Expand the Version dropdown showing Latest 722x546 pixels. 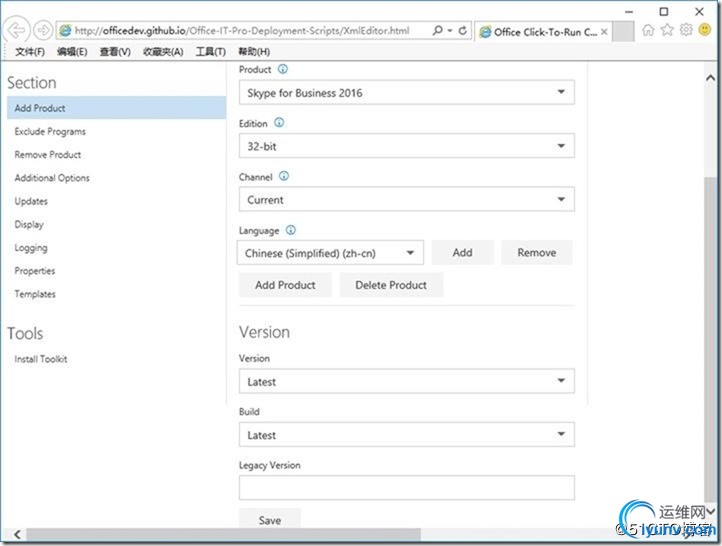(x=407, y=381)
